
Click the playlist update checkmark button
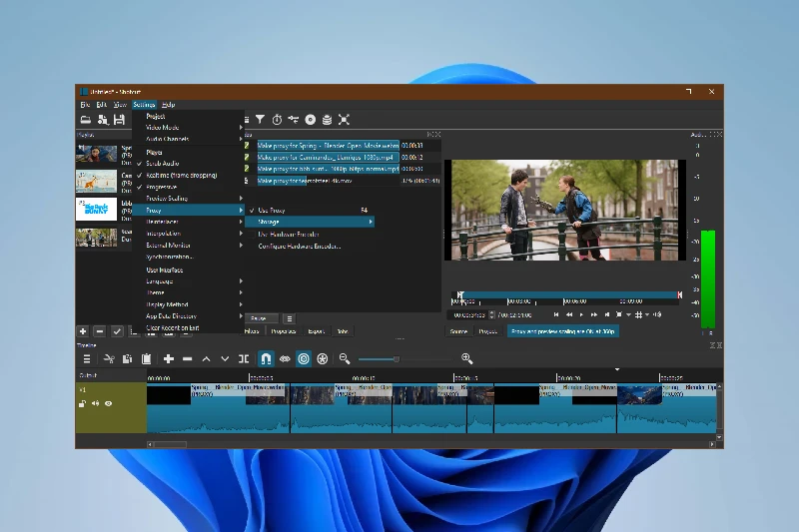coord(117,331)
